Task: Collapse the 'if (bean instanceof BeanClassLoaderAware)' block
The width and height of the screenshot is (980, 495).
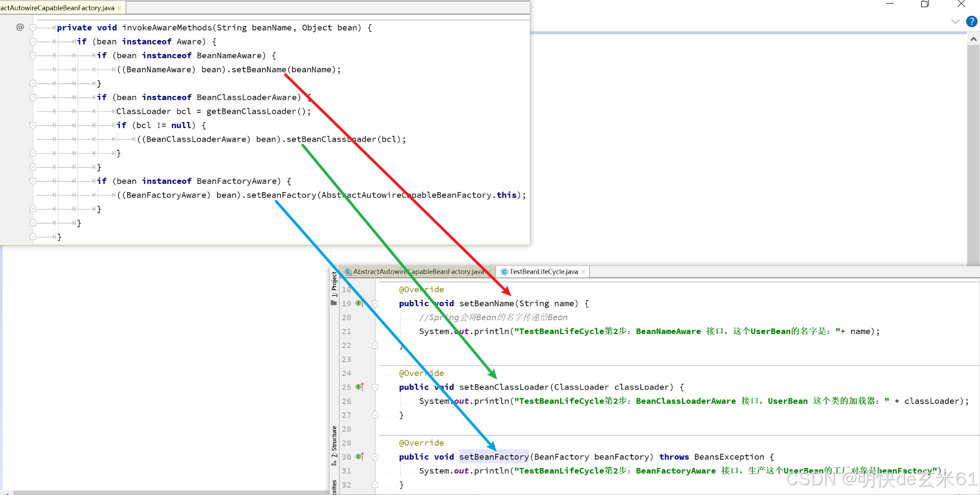Action: (x=33, y=97)
